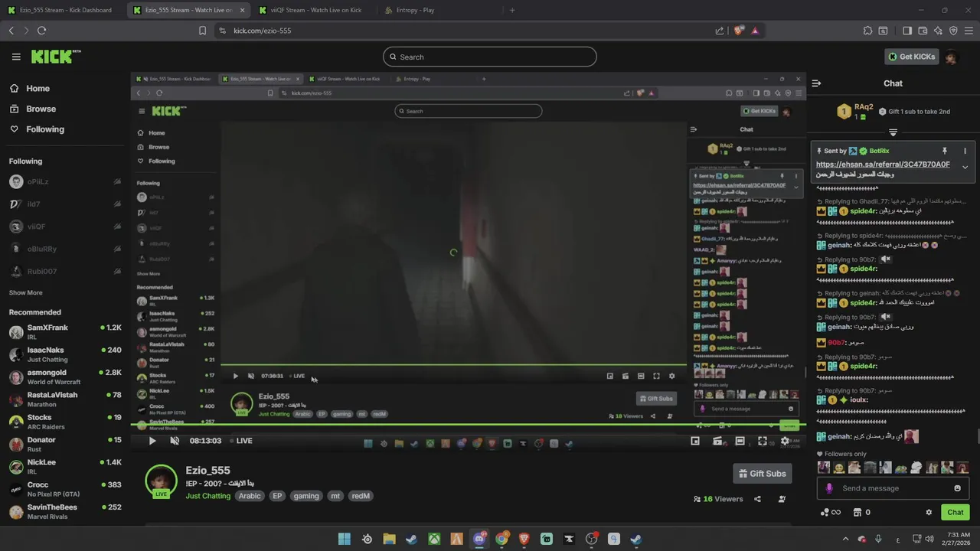The image size is (980, 551).
Task: Open Xbox app from the taskbar
Action: tap(434, 539)
